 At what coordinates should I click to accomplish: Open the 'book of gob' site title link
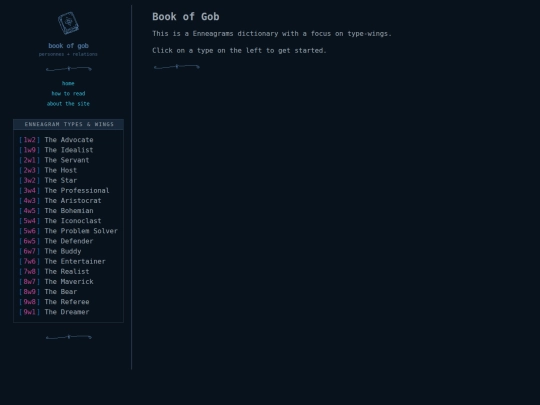click(x=68, y=45)
